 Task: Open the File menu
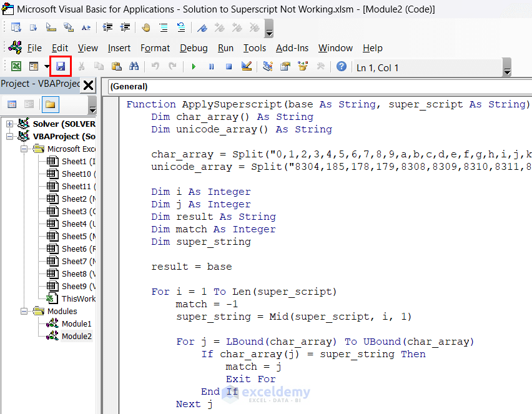(x=34, y=48)
